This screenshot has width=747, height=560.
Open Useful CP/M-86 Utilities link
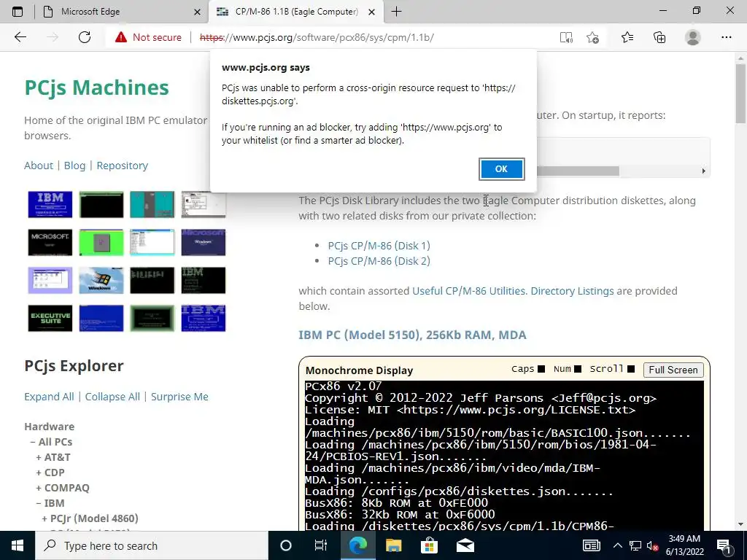tap(470, 291)
